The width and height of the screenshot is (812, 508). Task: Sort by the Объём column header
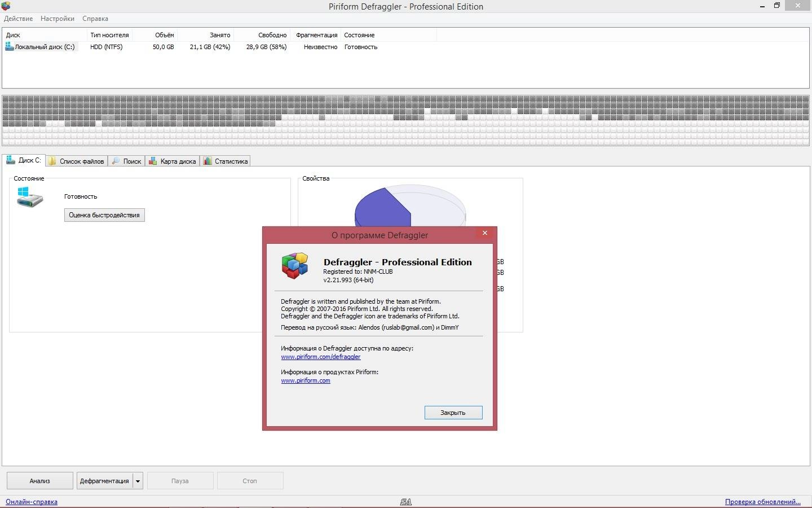coord(155,35)
